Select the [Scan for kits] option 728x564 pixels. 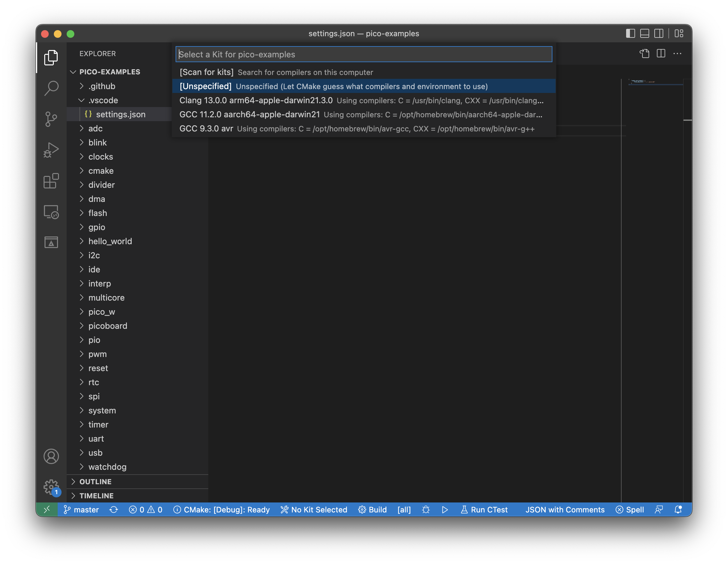pos(364,72)
